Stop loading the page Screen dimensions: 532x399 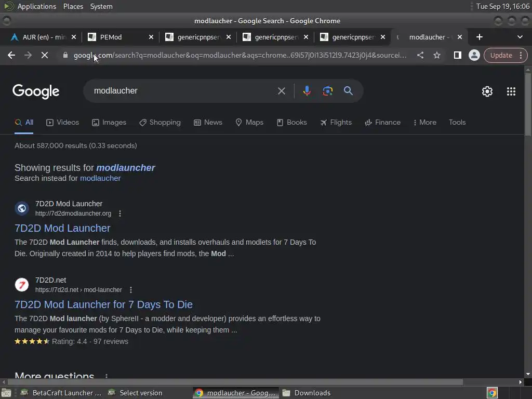45,55
